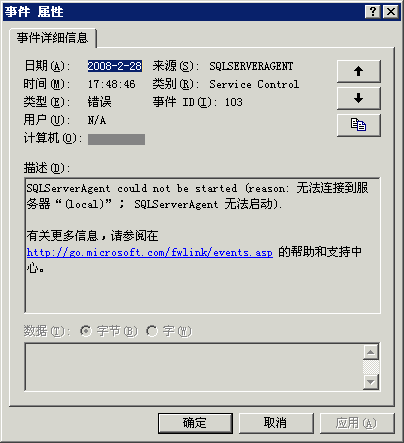The height and width of the screenshot is (443, 404).
Task: Go to next event with down arrow
Action: point(359,98)
